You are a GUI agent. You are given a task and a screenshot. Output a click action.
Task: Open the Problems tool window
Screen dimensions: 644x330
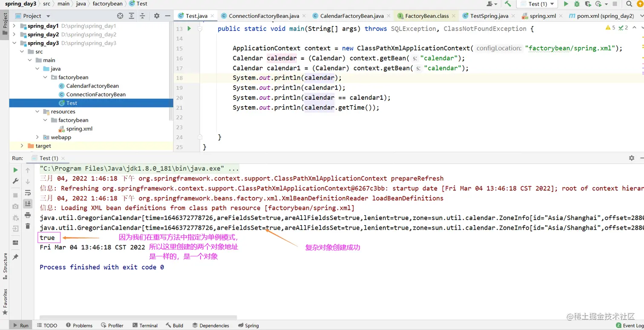point(79,325)
